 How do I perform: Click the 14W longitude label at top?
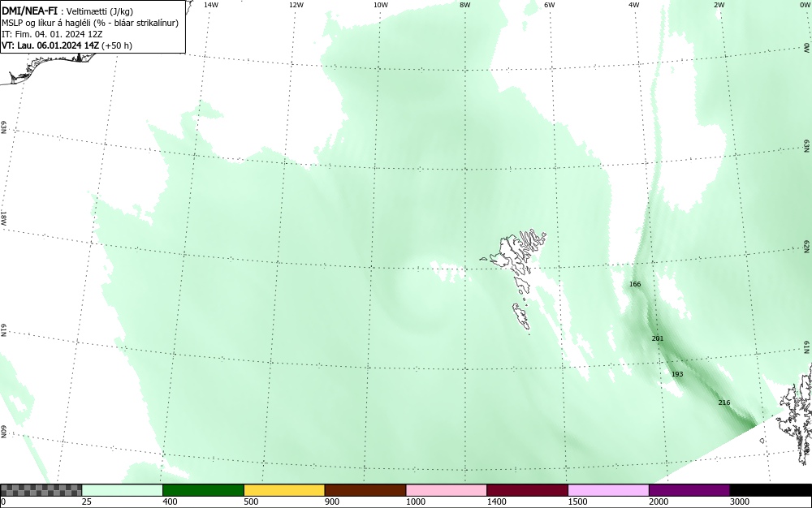tap(211, 5)
